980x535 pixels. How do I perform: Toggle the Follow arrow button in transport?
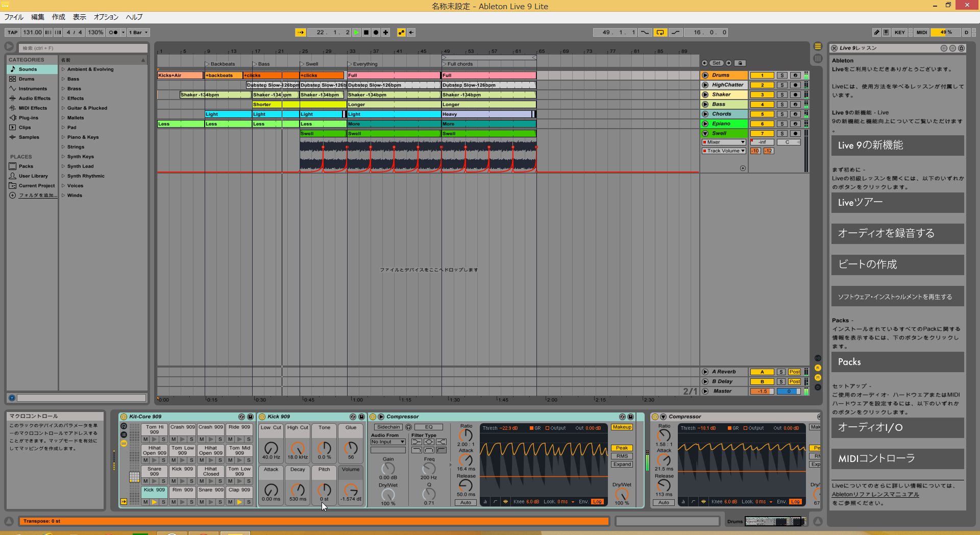coord(301,32)
